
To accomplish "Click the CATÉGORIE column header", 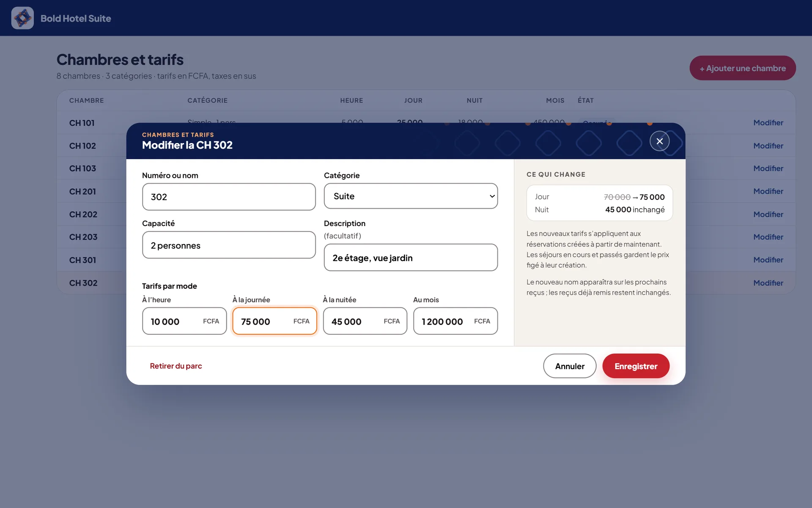I will (x=207, y=100).
